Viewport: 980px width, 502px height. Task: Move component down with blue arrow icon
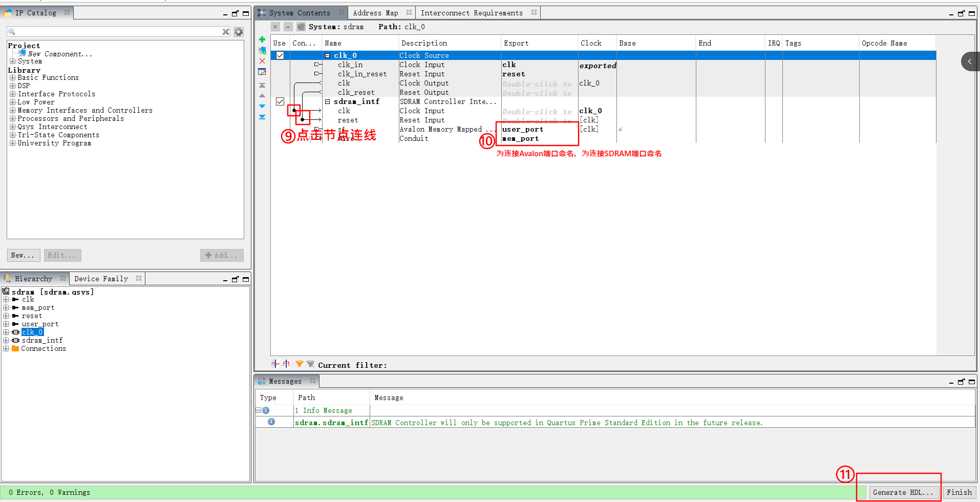tap(262, 106)
